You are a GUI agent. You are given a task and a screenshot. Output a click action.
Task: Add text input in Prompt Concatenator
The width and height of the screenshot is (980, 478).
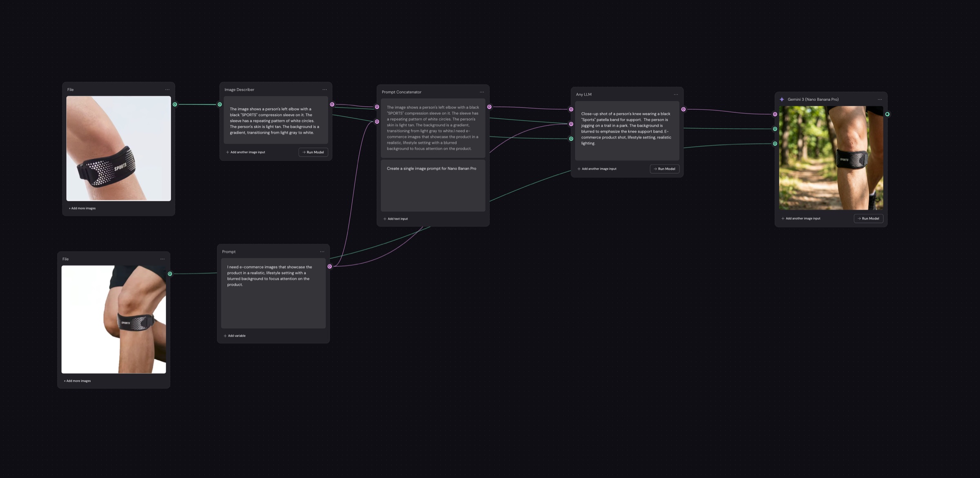click(x=395, y=219)
